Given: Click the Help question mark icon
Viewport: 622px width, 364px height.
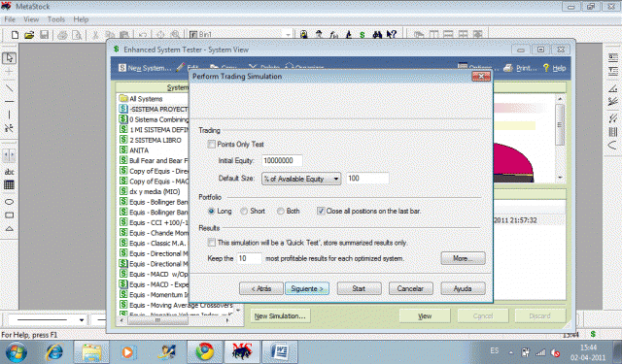Looking at the screenshot, I should [546, 68].
